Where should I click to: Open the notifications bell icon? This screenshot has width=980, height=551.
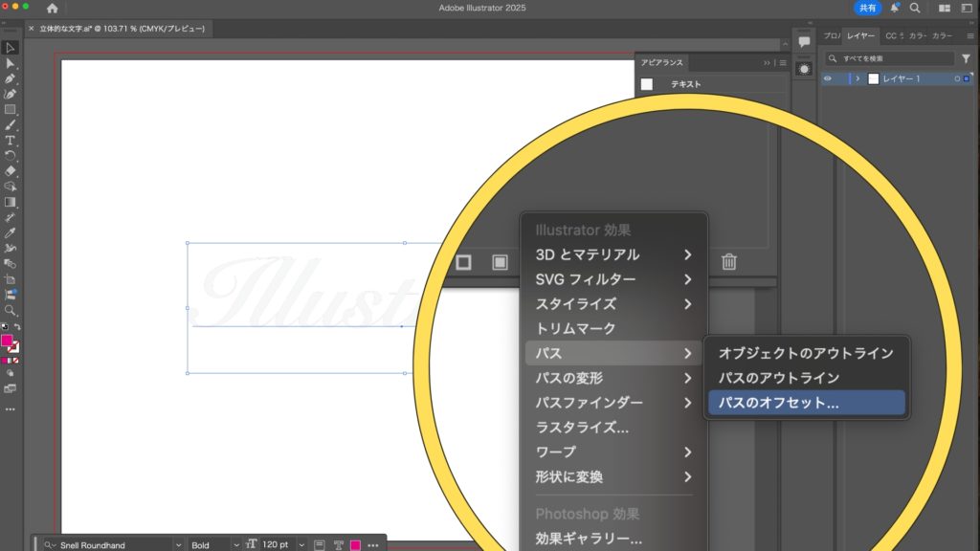pos(895,8)
